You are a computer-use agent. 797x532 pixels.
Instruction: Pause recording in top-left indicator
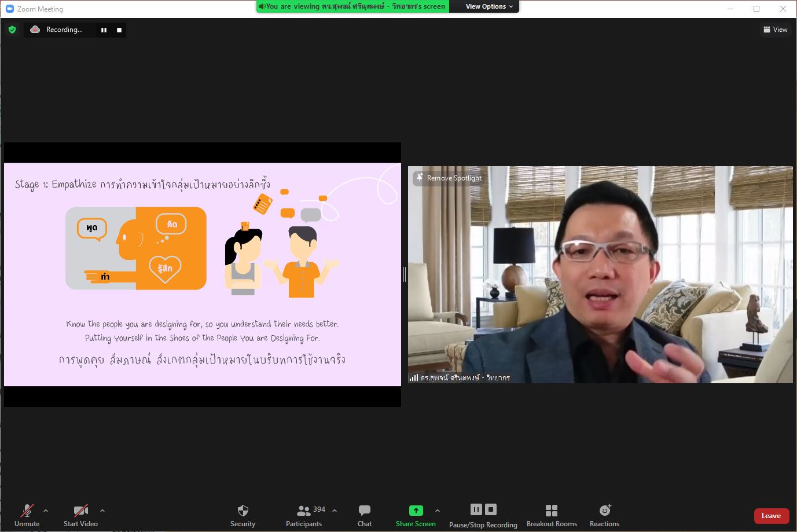click(x=104, y=30)
